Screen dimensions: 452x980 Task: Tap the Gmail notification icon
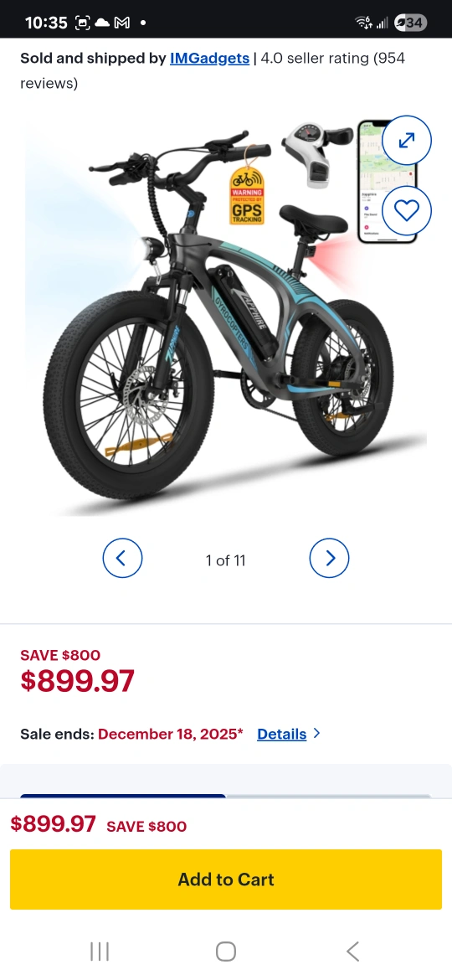(x=122, y=23)
